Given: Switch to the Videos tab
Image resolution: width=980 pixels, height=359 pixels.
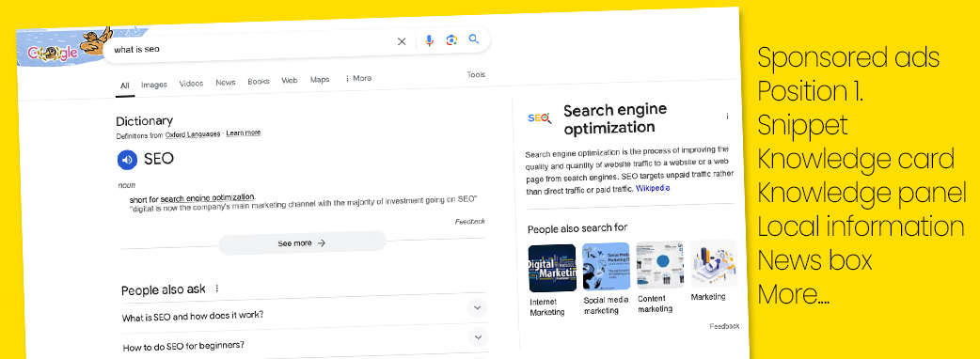Looking at the screenshot, I should point(191,84).
